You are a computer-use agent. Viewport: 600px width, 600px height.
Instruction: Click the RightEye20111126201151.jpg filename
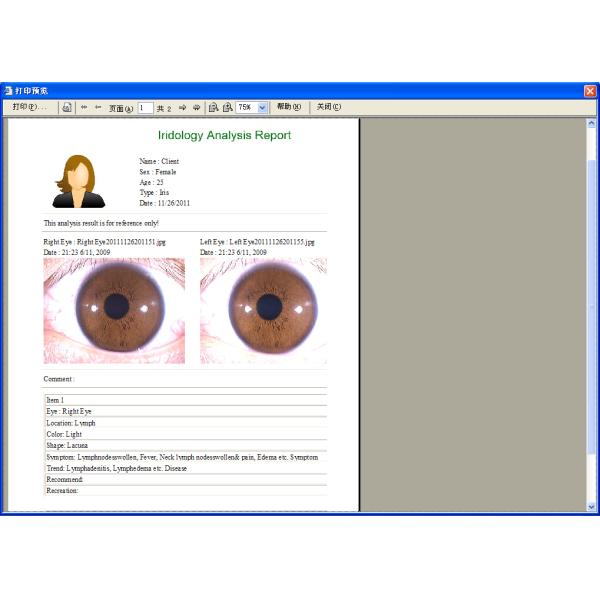coord(121,242)
